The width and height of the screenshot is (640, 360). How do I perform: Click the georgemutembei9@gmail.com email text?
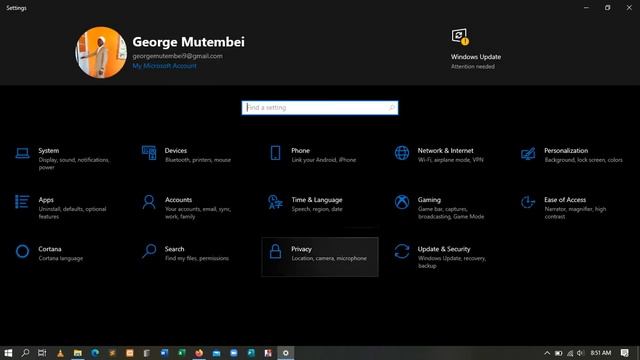pos(178,56)
